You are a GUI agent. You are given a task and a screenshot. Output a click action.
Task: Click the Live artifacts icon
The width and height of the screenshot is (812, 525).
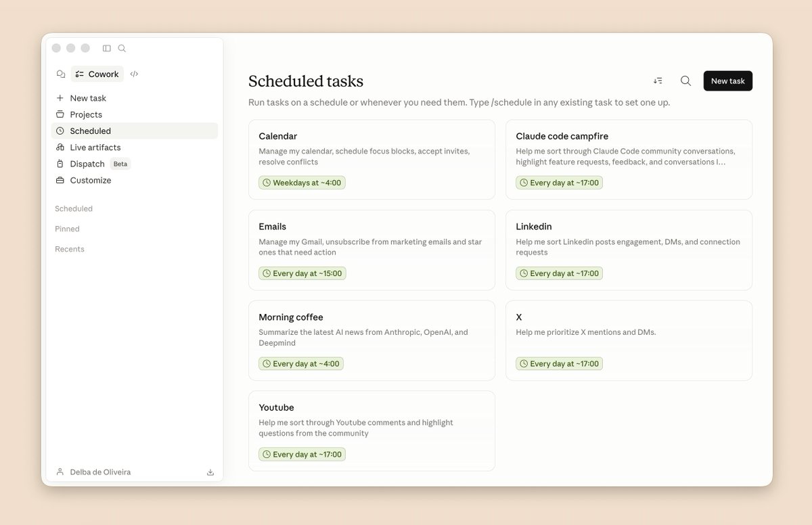[x=60, y=147]
